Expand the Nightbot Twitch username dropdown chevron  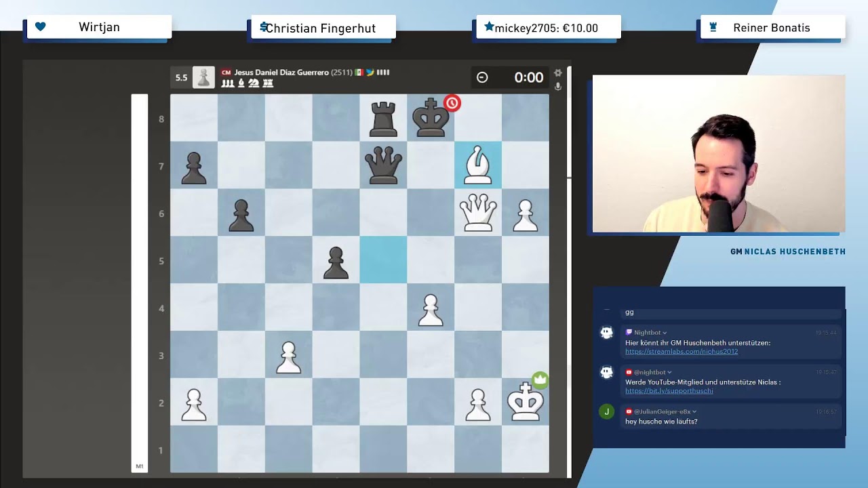pyautogui.click(x=665, y=333)
